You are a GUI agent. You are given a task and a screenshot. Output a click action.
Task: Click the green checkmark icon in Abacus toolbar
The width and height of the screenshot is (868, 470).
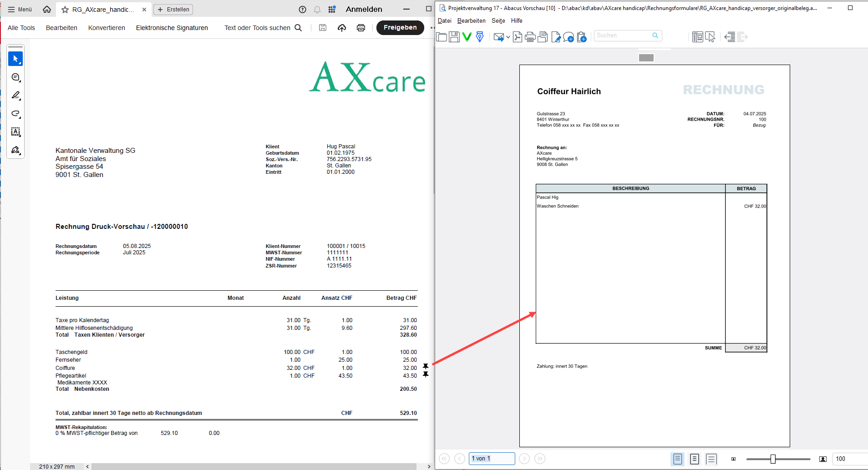[467, 37]
